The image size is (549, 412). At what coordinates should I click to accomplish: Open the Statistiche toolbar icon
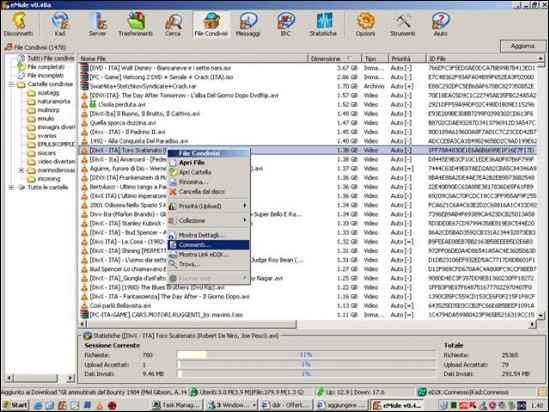pos(323,24)
